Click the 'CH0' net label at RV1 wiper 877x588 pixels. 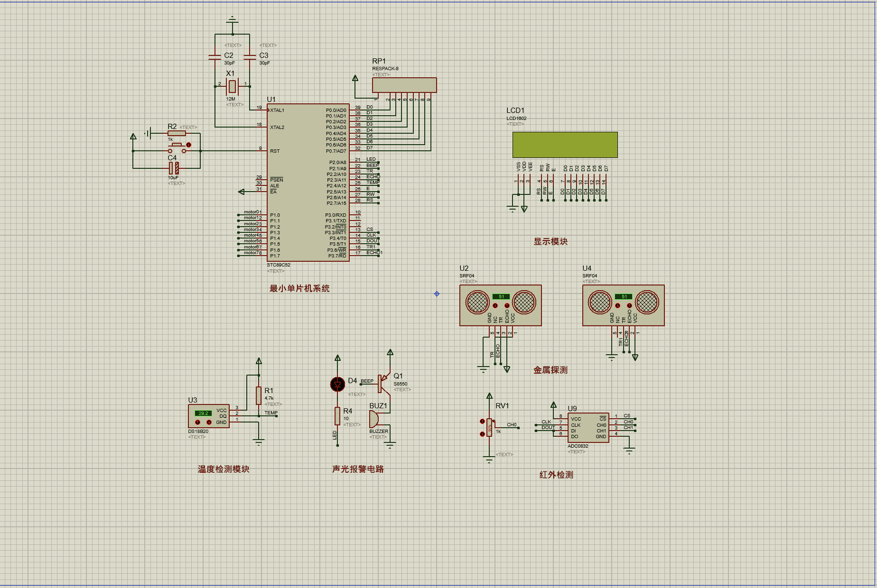(x=512, y=425)
